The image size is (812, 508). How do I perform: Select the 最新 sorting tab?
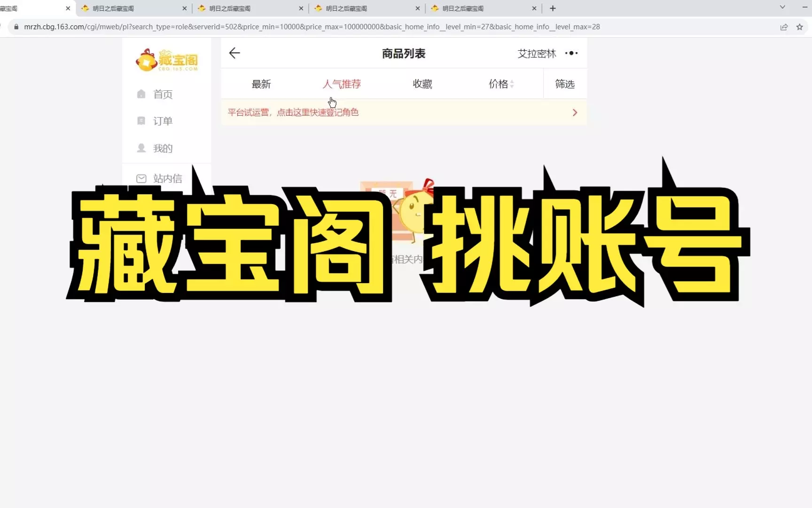coord(261,84)
